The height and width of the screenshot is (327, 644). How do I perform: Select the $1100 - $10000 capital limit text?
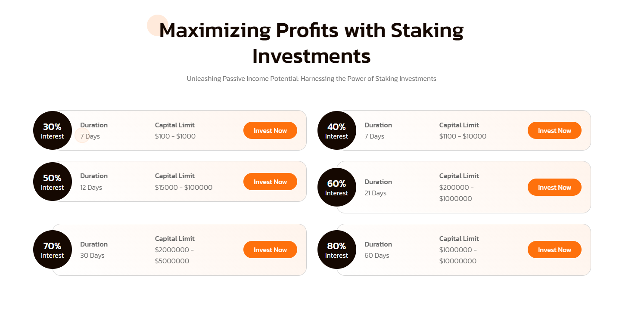[x=463, y=136]
